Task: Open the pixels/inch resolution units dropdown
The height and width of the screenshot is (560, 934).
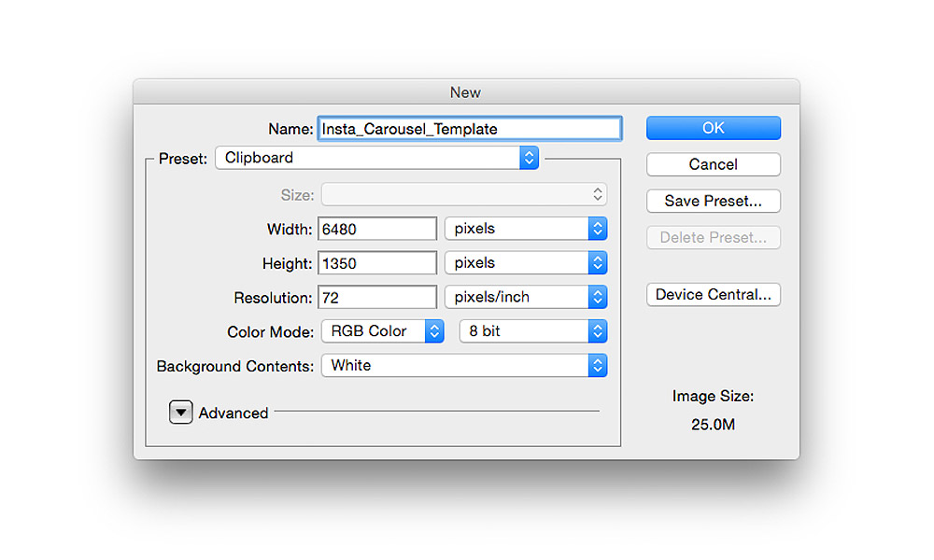Action: 525,298
